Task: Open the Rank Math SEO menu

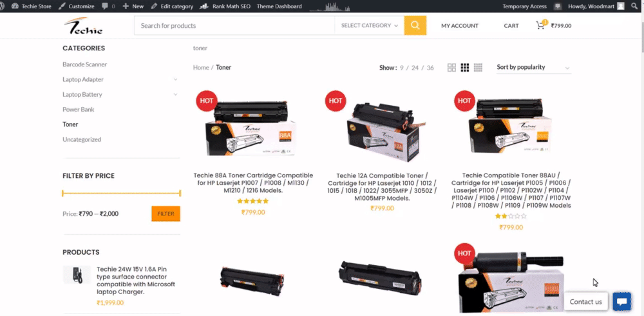Action: tap(227, 6)
